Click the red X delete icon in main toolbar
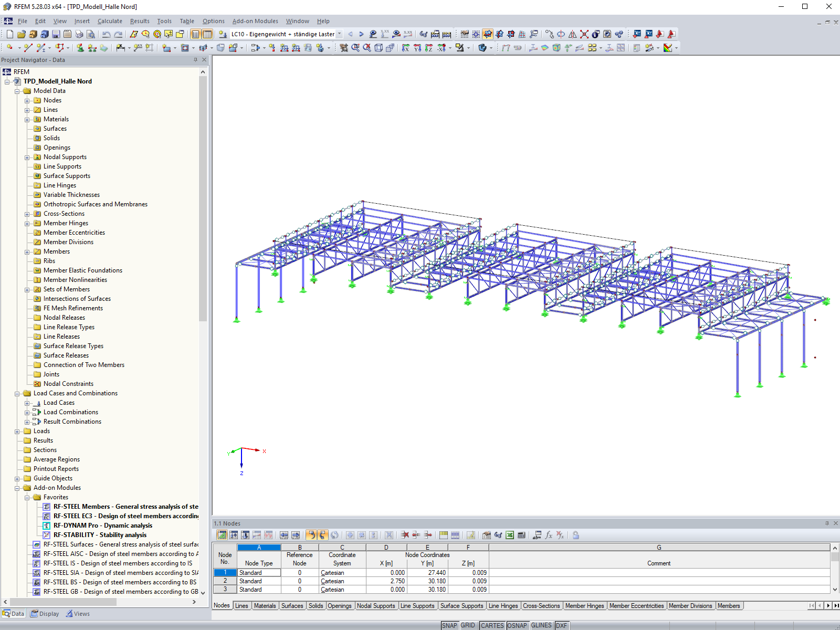 (584, 34)
